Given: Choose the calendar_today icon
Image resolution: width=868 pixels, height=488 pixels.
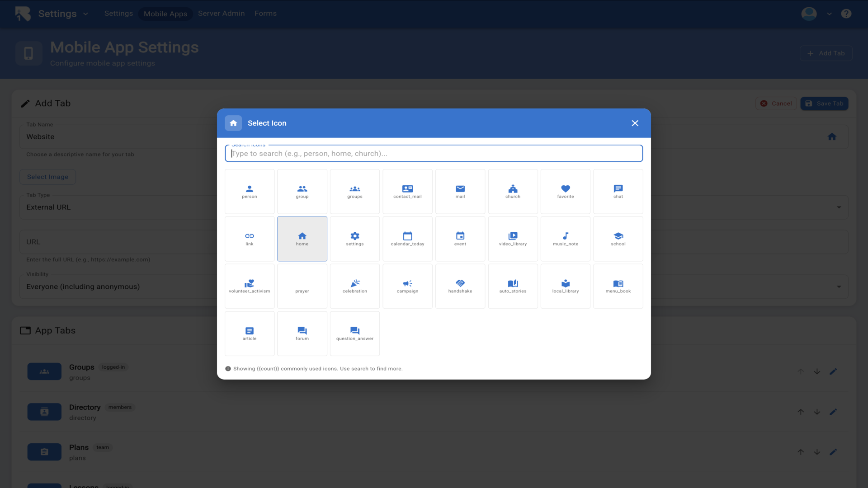Looking at the screenshot, I should [x=407, y=239].
